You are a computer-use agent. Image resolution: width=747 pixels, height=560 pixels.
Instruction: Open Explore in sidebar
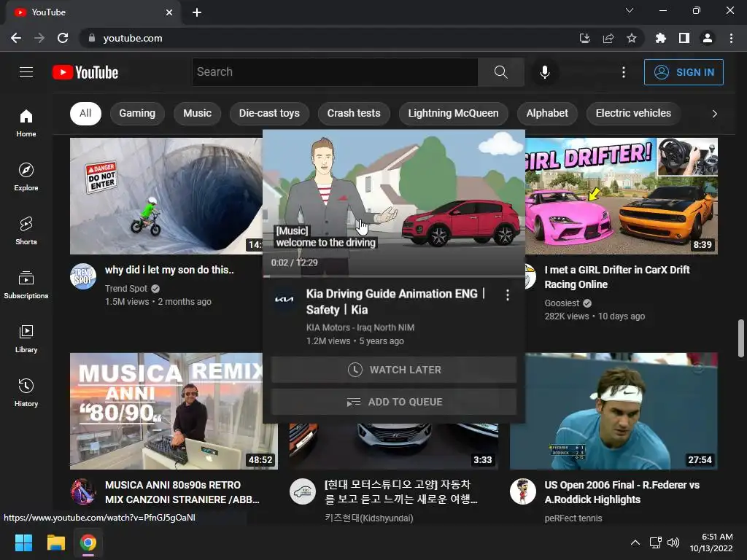pyautogui.click(x=26, y=176)
